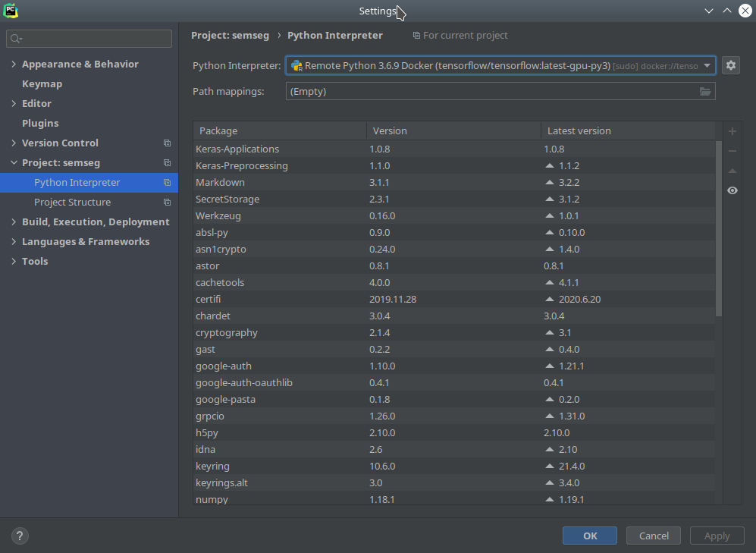The width and height of the screenshot is (756, 553).
Task: Open path mappings folder browse icon
Action: click(x=705, y=92)
